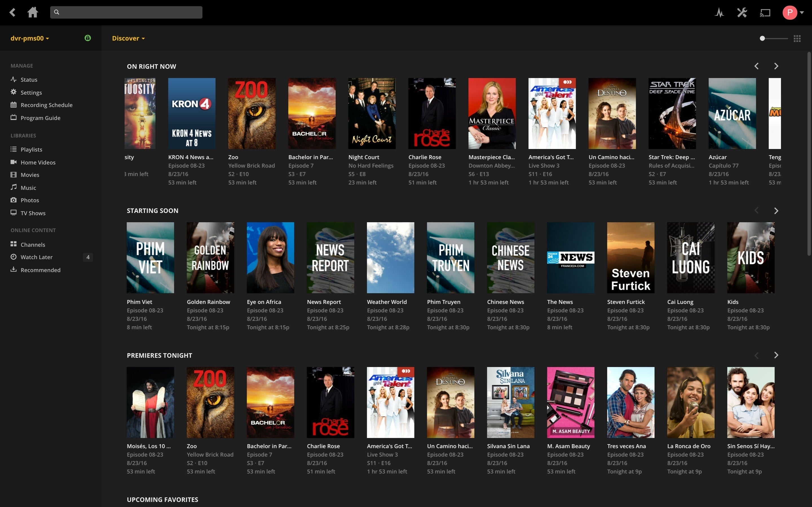Screen dimensions: 812x507
Task: Select the Movies library item
Action: click(30, 175)
